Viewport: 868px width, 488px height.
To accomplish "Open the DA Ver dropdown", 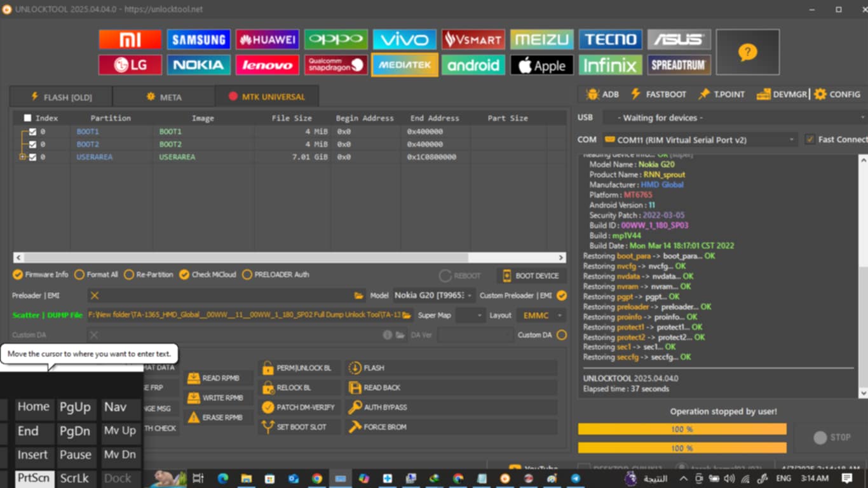I will [x=475, y=335].
